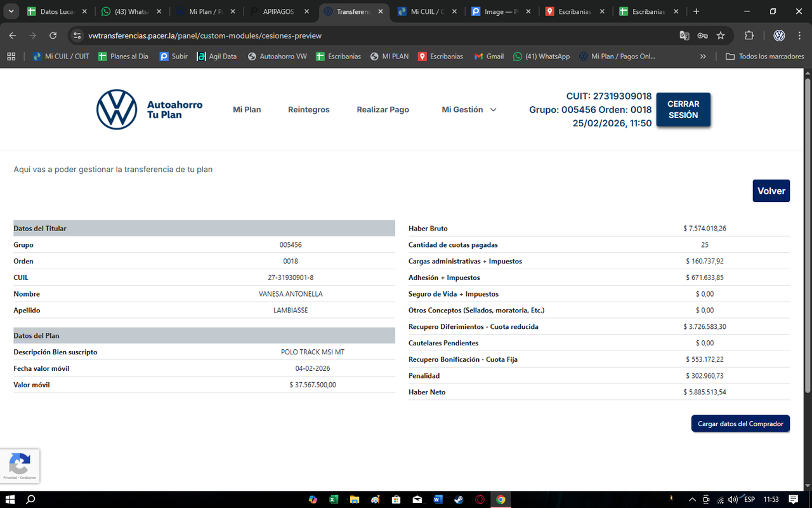812x508 pixels.
Task: Open the Chrome profile Volkswagen avatar
Action: [779, 36]
